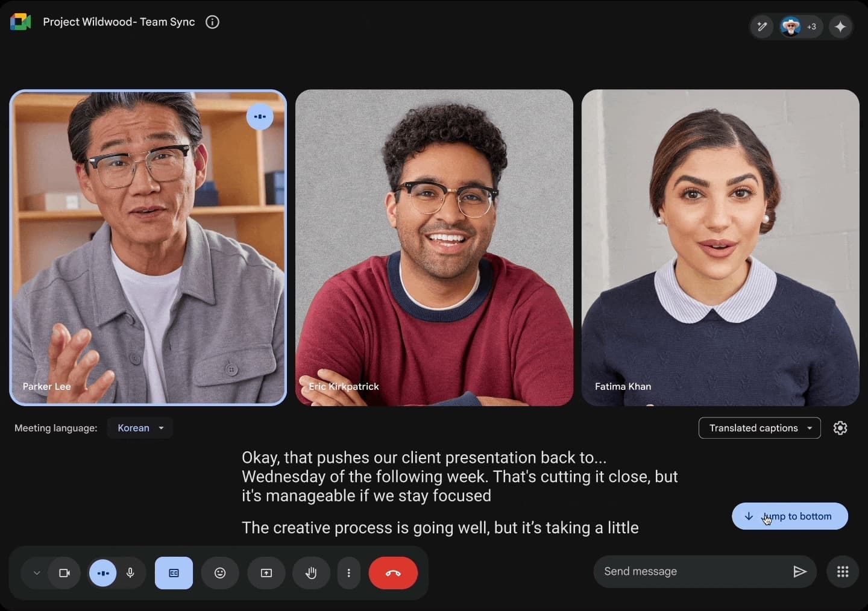Expand the Korean meeting language dropdown
The height and width of the screenshot is (611, 868).
[x=140, y=428]
